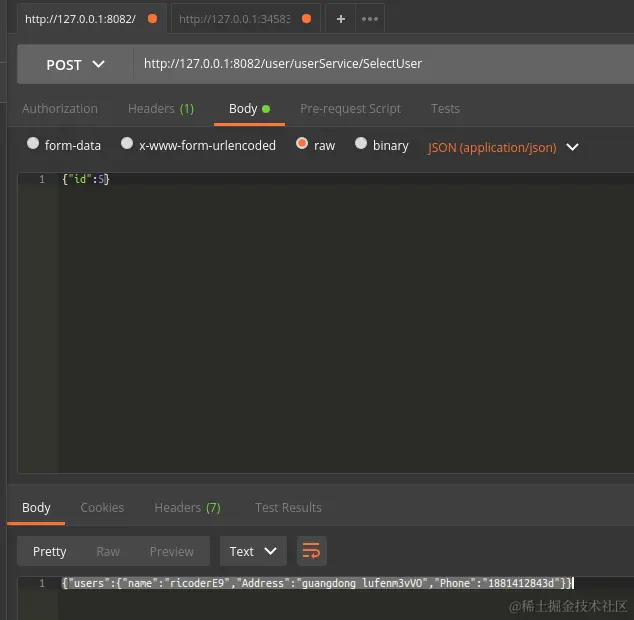Screen dimensions: 634x620
Task: Open the Tests tab
Action: 445,109
